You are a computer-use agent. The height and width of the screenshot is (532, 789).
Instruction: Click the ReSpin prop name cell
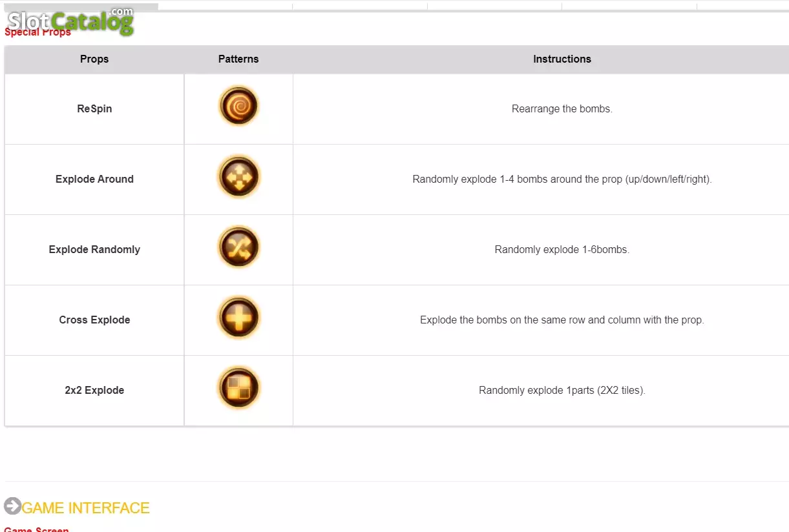tap(94, 108)
